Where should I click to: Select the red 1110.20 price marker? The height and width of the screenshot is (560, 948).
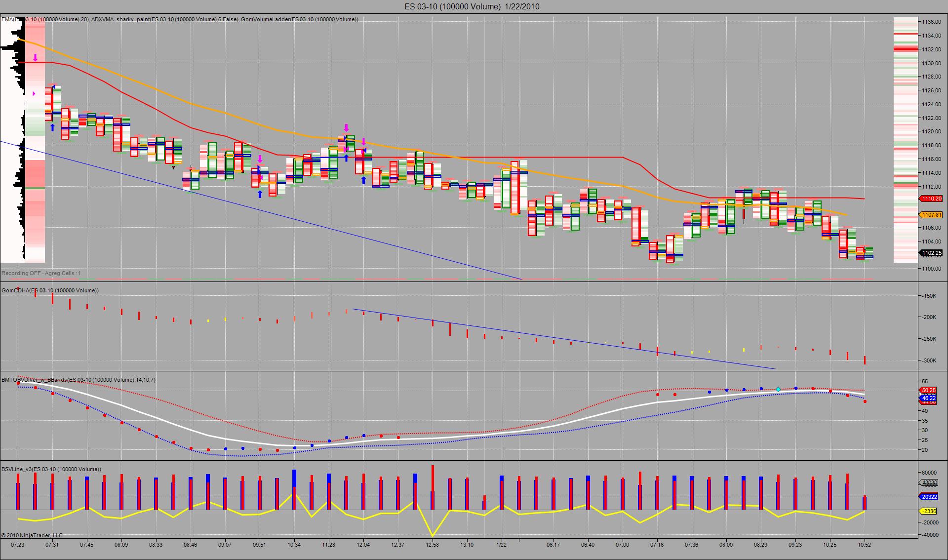[931, 199]
